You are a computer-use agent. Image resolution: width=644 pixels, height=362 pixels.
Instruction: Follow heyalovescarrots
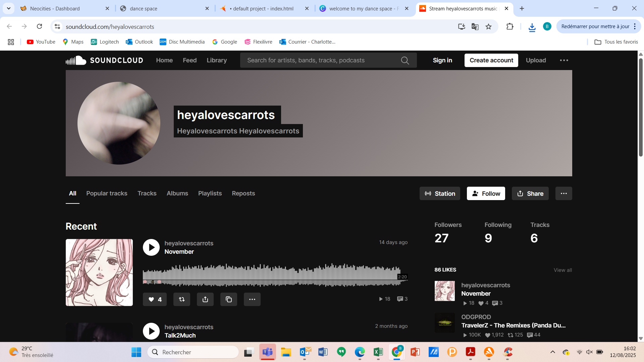point(486,193)
